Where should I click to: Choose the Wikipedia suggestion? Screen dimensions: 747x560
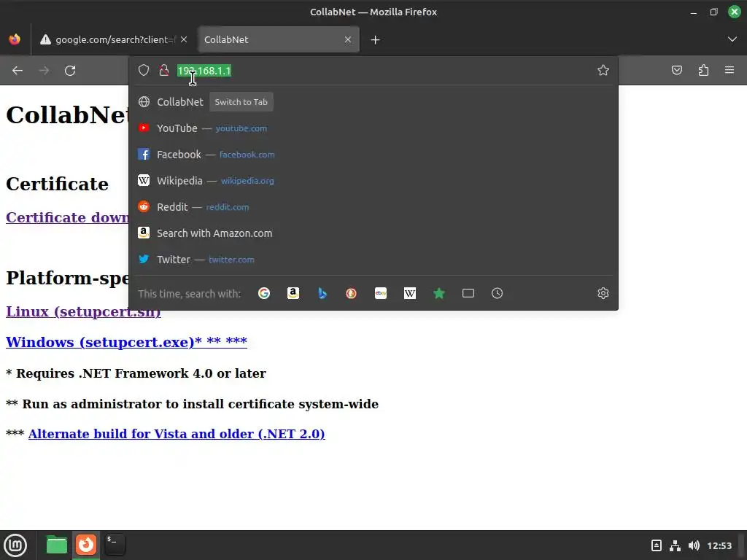[373, 181]
